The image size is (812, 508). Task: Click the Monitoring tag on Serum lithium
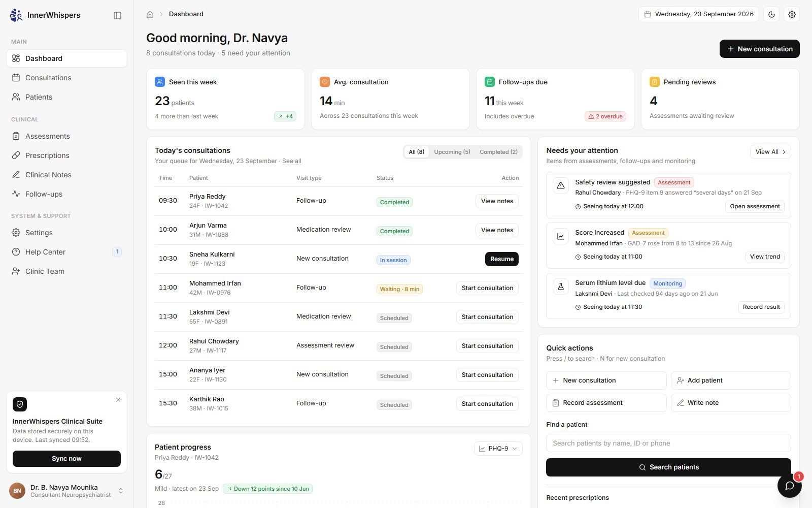pos(667,283)
